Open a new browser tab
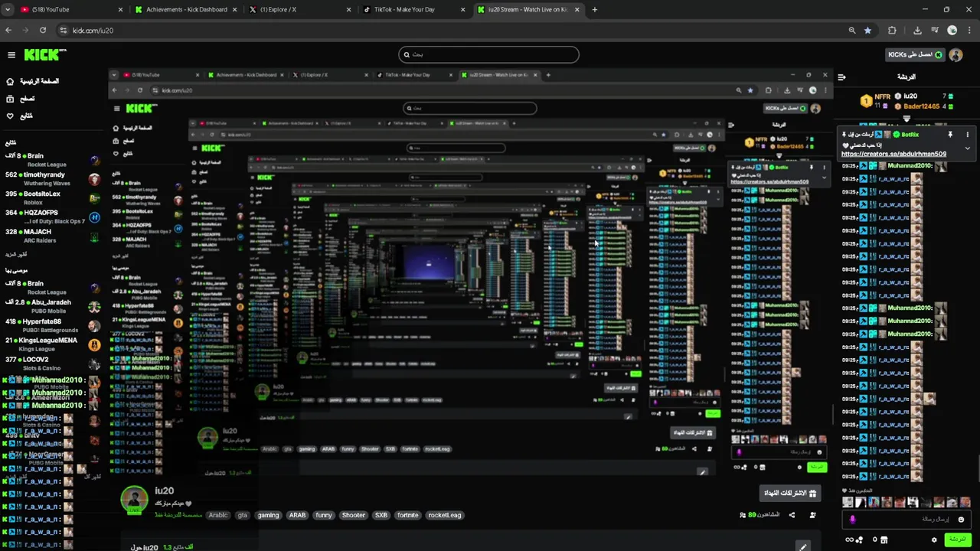 (x=595, y=9)
